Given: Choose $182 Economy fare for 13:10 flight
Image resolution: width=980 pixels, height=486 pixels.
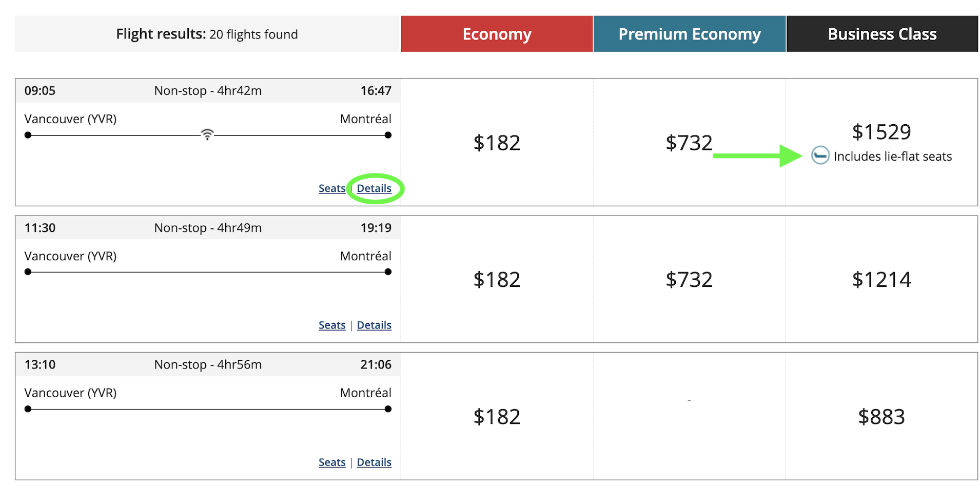Looking at the screenshot, I should coord(497,417).
